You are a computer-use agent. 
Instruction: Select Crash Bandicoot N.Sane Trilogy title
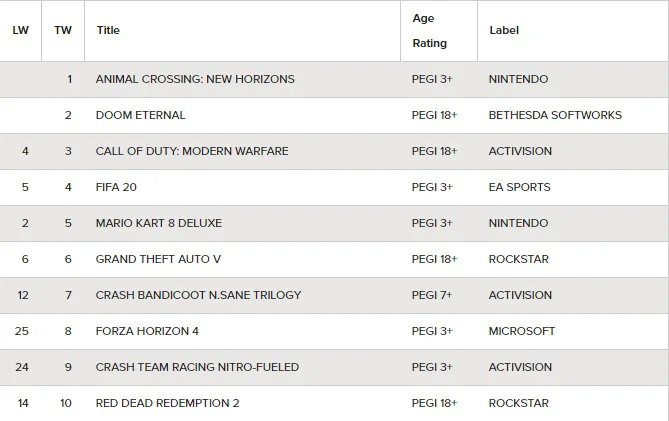pos(198,295)
